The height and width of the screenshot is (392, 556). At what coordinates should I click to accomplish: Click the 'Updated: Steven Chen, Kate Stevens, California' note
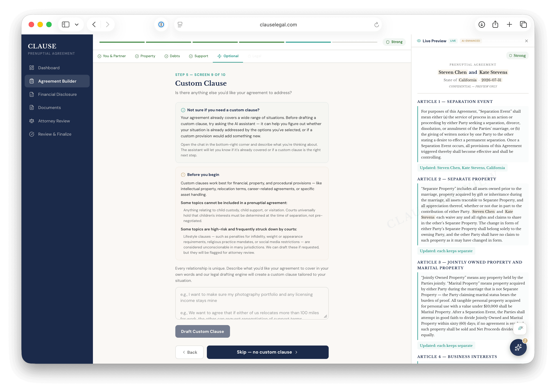(462, 168)
